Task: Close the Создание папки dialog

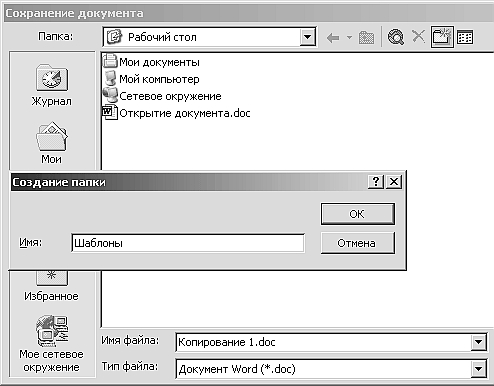Action: [x=394, y=182]
